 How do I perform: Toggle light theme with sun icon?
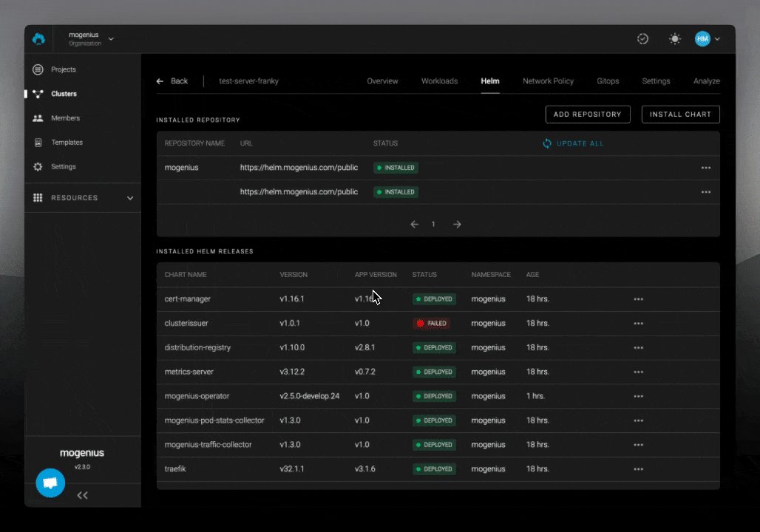(x=675, y=38)
